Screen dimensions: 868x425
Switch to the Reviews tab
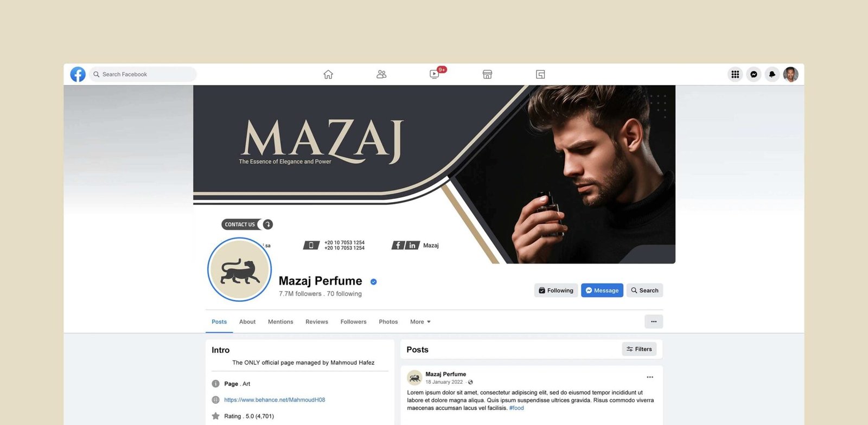coord(317,322)
